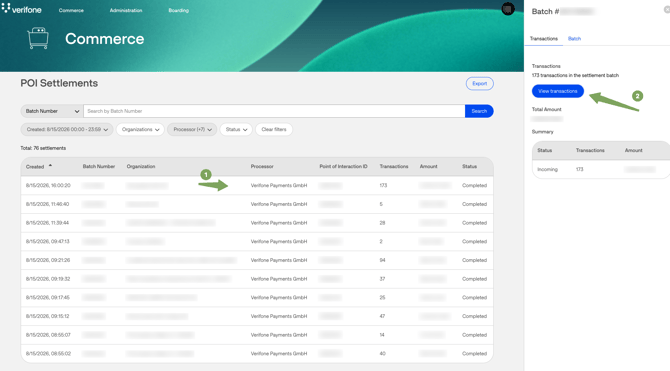Click the Total: 76 settlements label
Image resolution: width=670 pixels, height=371 pixels.
43,148
